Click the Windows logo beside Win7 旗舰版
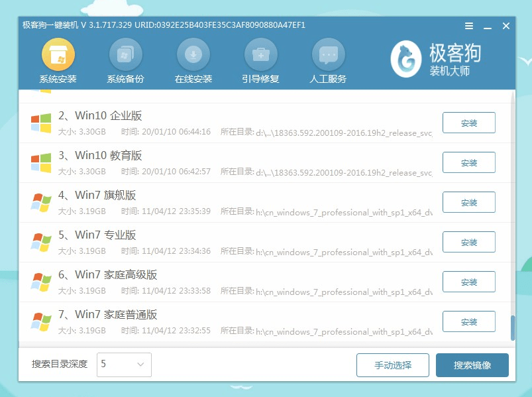The height and width of the screenshot is (397, 532). point(41,203)
